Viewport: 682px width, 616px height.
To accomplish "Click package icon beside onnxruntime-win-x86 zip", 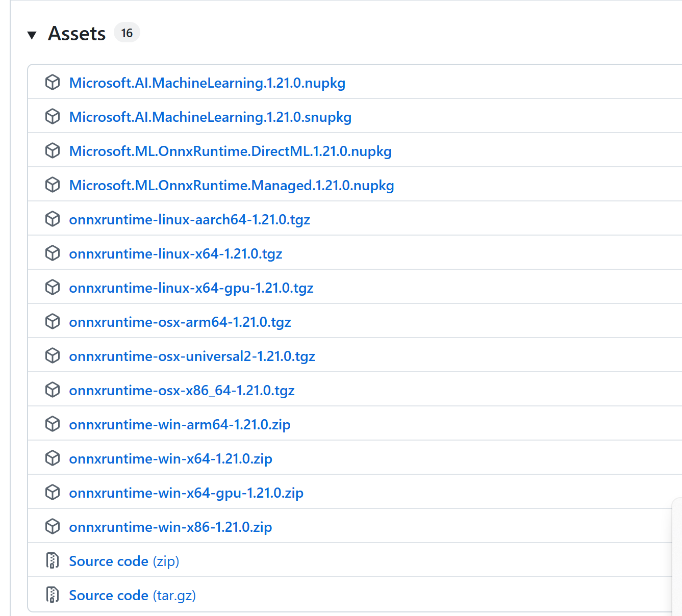I will (x=53, y=526).
